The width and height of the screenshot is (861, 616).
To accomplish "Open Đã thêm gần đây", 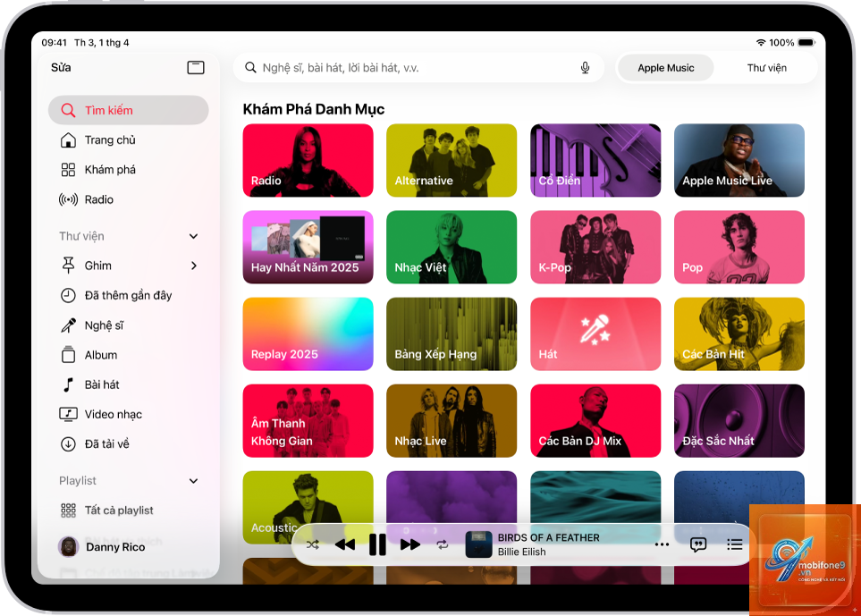I will point(128,295).
